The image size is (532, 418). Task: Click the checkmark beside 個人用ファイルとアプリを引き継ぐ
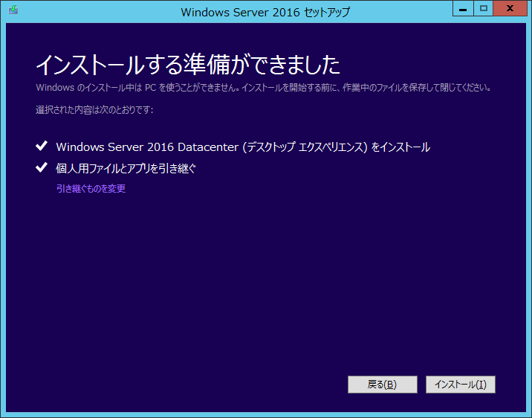(x=42, y=167)
